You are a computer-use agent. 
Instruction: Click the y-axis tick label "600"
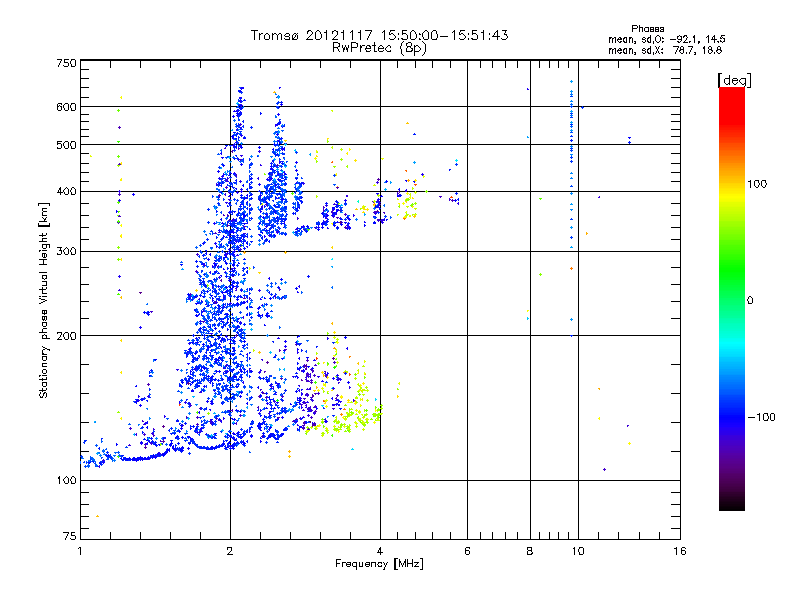[x=67, y=107]
